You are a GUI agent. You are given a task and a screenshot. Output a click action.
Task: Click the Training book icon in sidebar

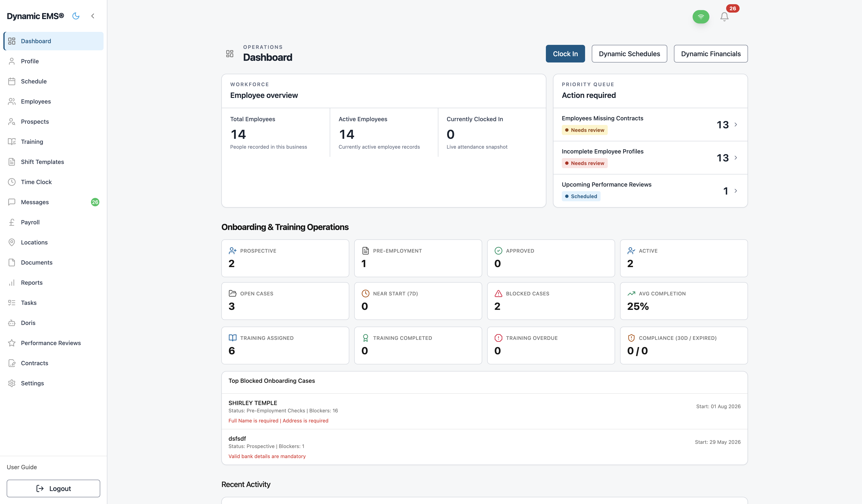[x=12, y=142]
